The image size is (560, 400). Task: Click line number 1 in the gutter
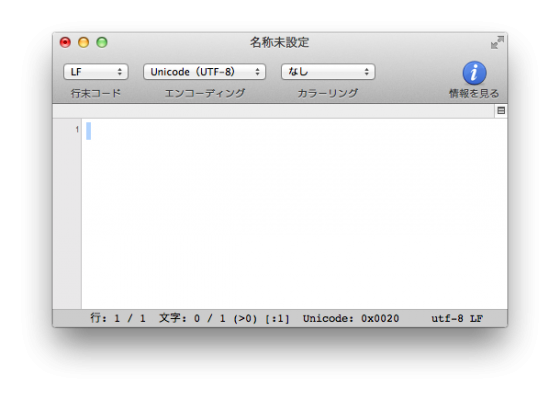coord(77,129)
